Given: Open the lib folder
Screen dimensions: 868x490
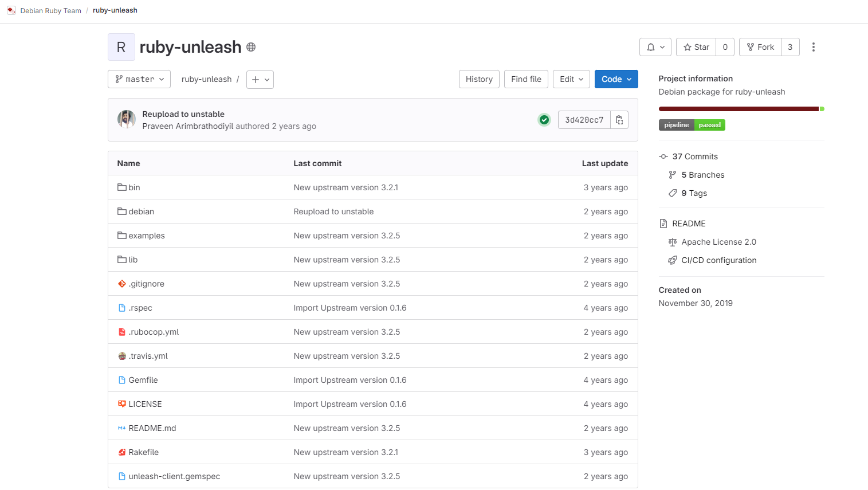Looking at the screenshot, I should pos(133,260).
